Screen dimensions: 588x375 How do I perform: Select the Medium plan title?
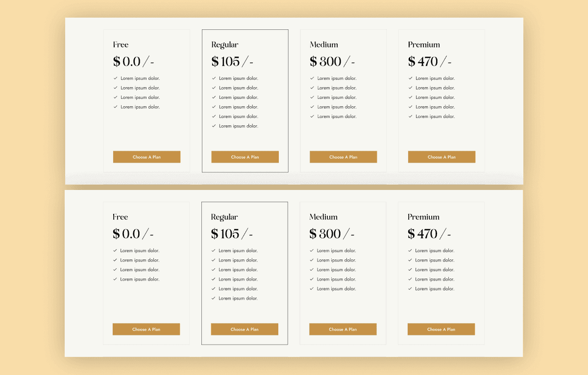click(324, 45)
